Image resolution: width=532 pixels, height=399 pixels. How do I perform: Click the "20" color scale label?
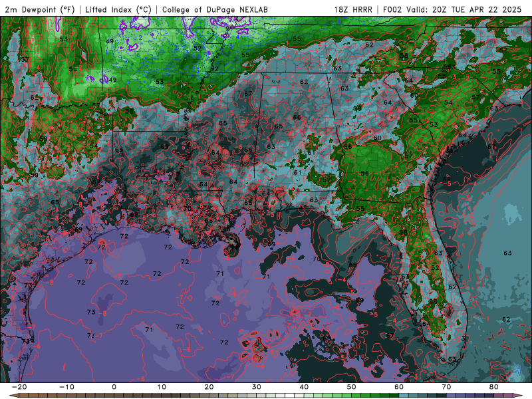point(209,387)
